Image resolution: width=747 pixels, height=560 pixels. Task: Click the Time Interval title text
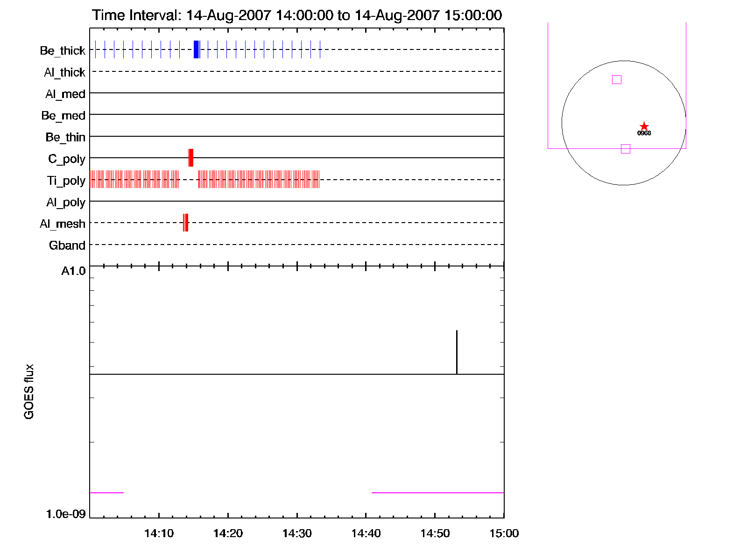297,15
